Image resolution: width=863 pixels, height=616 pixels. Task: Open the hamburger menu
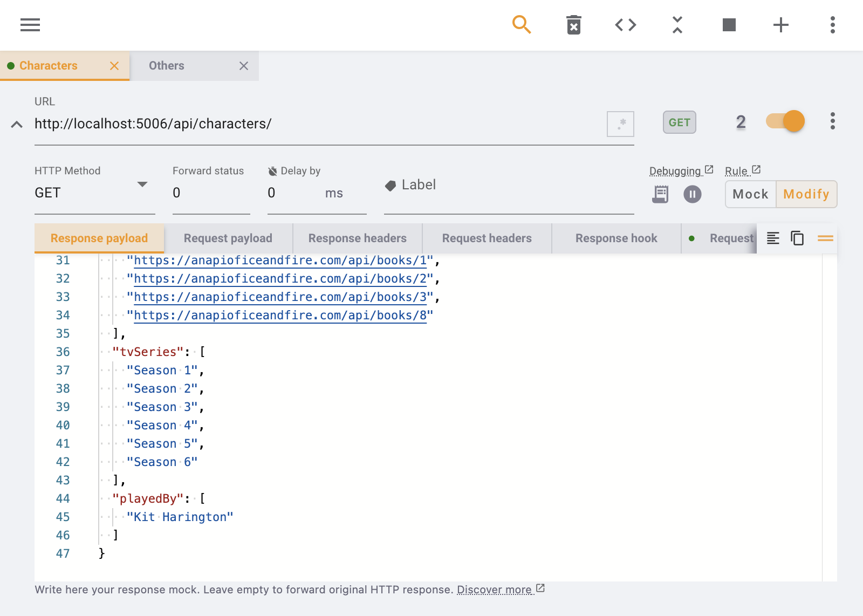(30, 25)
